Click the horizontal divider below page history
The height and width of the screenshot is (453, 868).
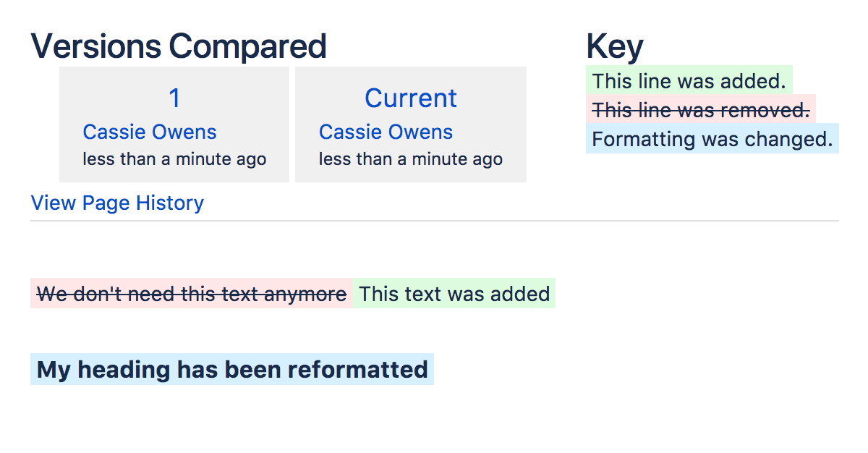point(434,220)
